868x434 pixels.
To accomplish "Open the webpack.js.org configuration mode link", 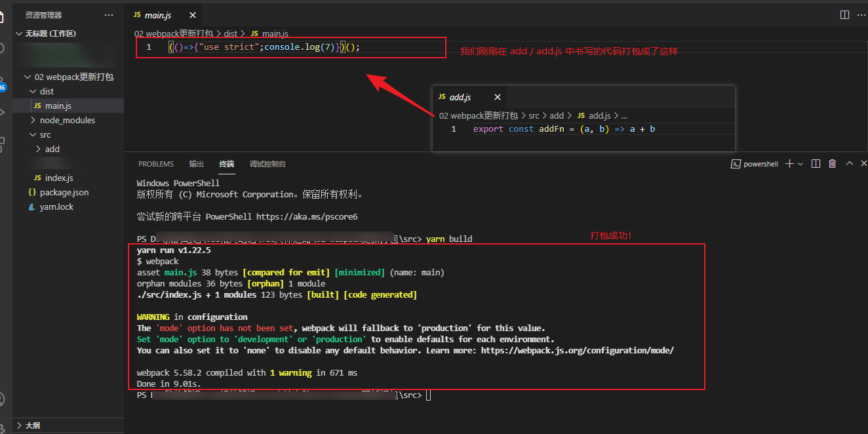I will click(578, 350).
